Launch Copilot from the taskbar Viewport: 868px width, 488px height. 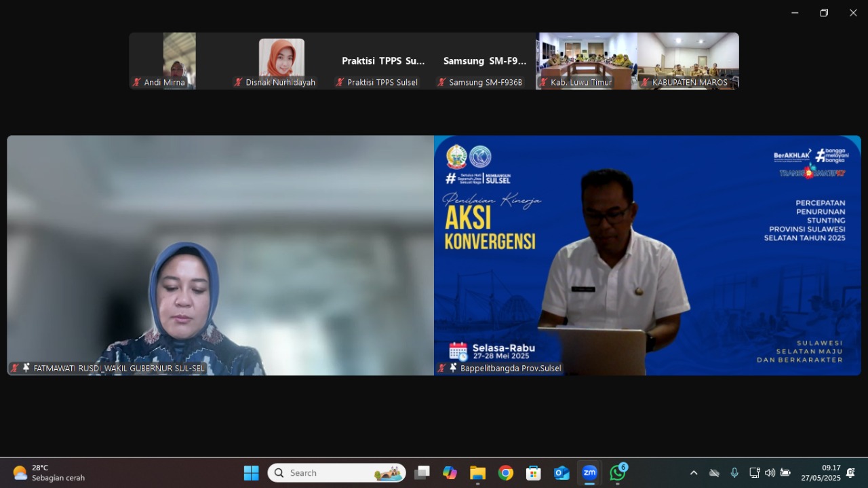[450, 473]
